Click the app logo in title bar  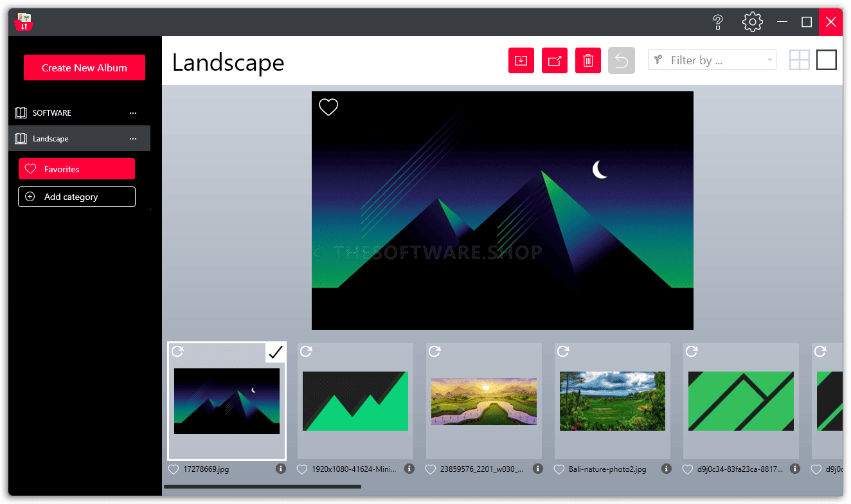(x=24, y=22)
